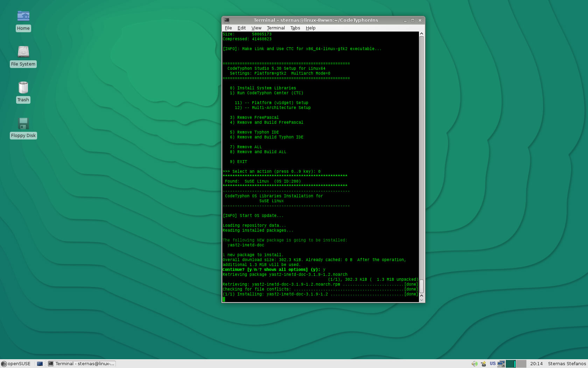Viewport: 588px width, 368px height.
Task: Click 'Continue? [y/n/? shows all options]' line
Action: point(274,270)
